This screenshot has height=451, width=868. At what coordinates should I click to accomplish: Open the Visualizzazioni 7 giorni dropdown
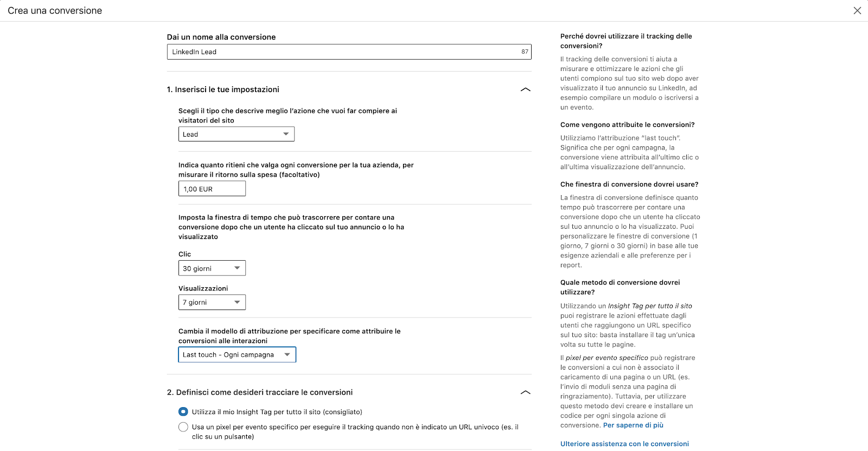point(212,302)
